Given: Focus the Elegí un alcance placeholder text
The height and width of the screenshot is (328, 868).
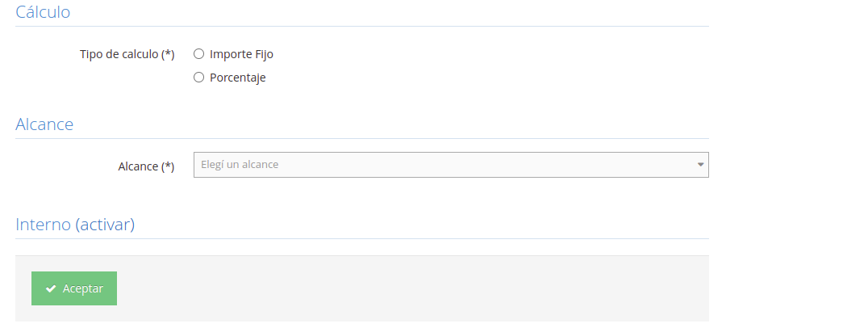Looking at the screenshot, I should click(240, 165).
